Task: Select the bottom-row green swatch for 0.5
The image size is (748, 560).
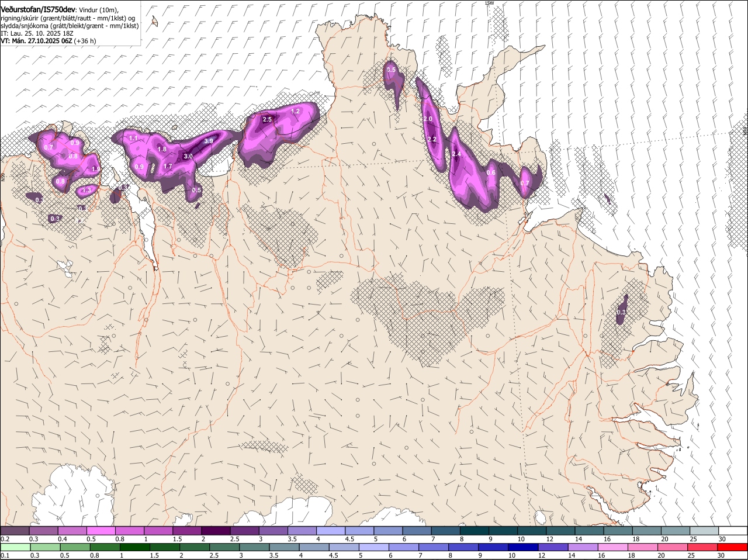Action: coord(75,547)
